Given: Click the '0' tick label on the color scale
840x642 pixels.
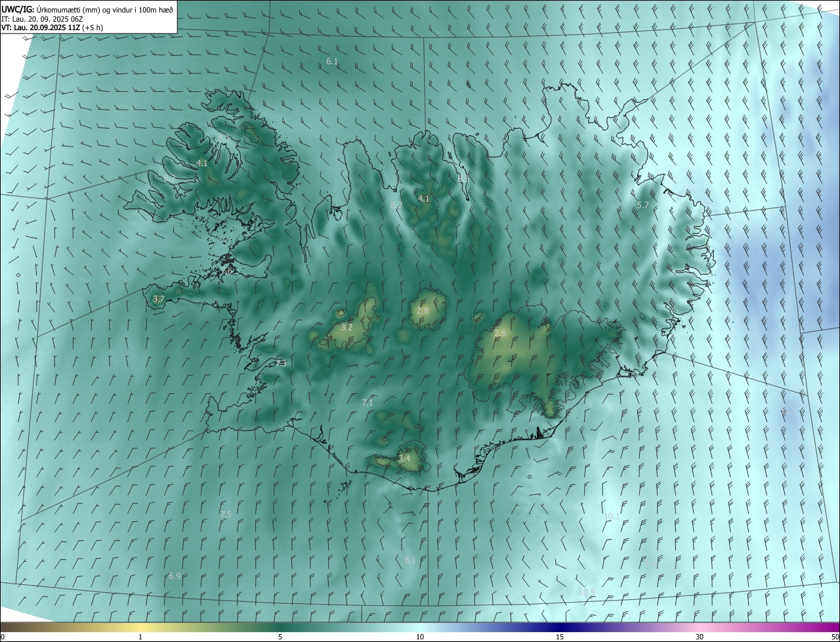Looking at the screenshot, I should [3, 637].
